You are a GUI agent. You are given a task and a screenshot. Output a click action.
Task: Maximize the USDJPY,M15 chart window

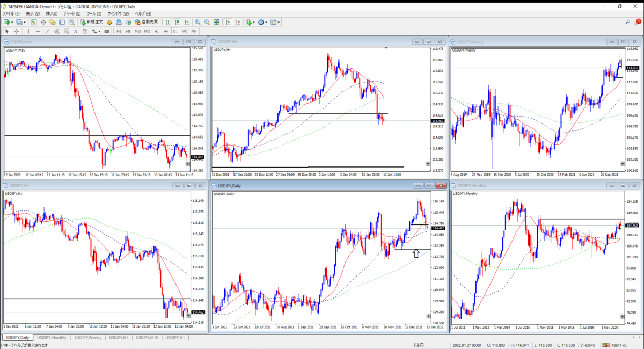coord(188,42)
